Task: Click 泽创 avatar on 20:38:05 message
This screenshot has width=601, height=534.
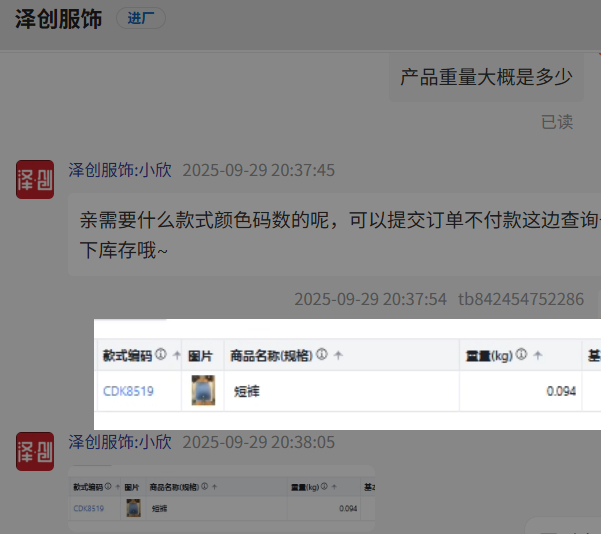Action: (35, 451)
